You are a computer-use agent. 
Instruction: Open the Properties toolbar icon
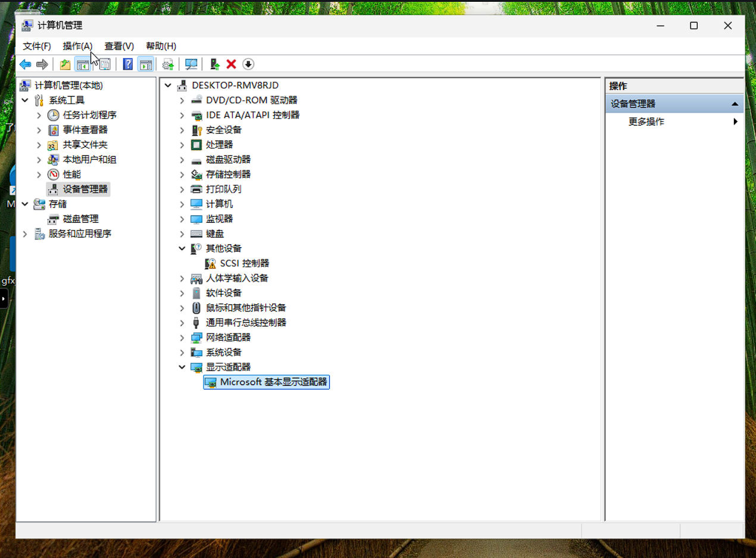(104, 64)
